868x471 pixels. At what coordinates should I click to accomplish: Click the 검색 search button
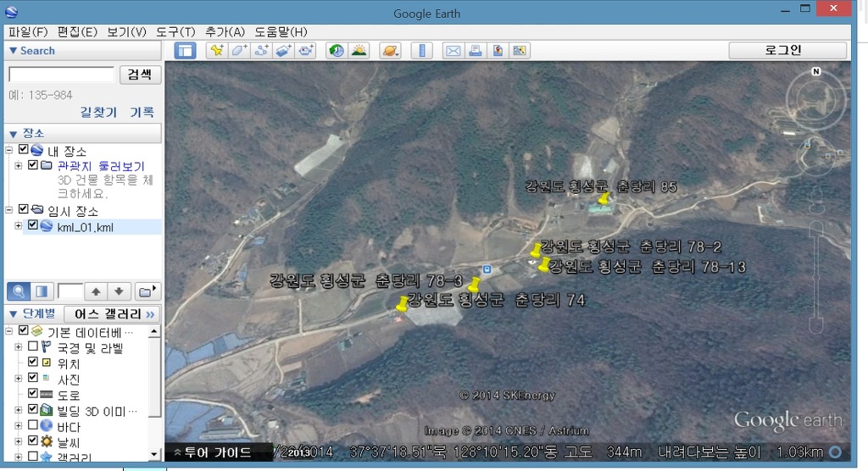(140, 75)
